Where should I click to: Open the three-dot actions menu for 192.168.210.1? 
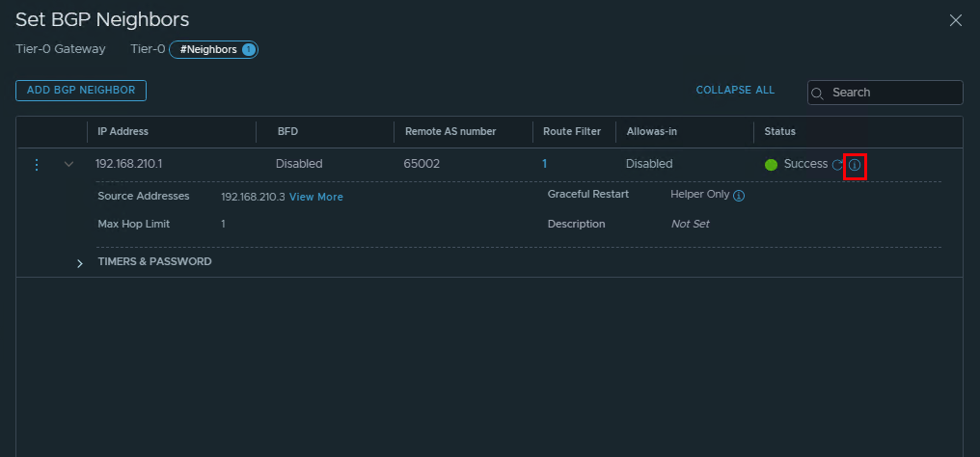37,165
